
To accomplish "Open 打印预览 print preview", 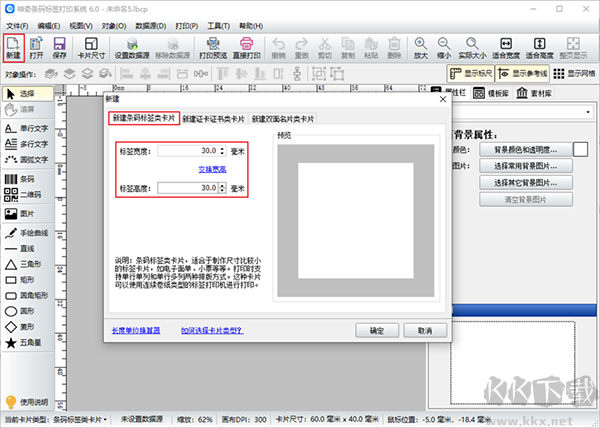I will click(213, 48).
